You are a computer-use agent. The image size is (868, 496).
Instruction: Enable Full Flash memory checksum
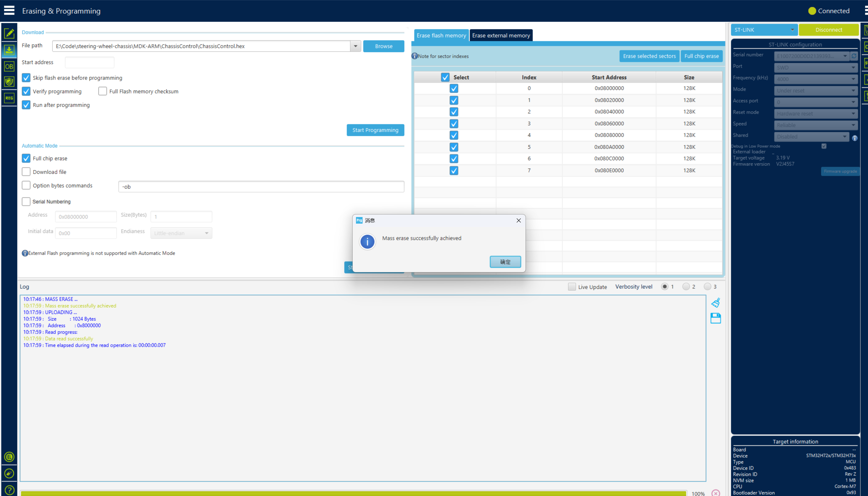pyautogui.click(x=102, y=91)
